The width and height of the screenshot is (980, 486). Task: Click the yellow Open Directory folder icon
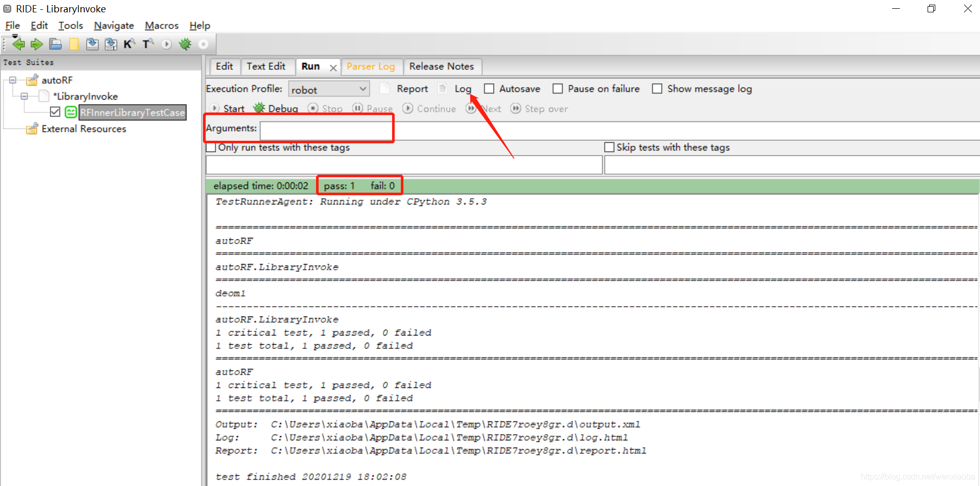pos(74,45)
